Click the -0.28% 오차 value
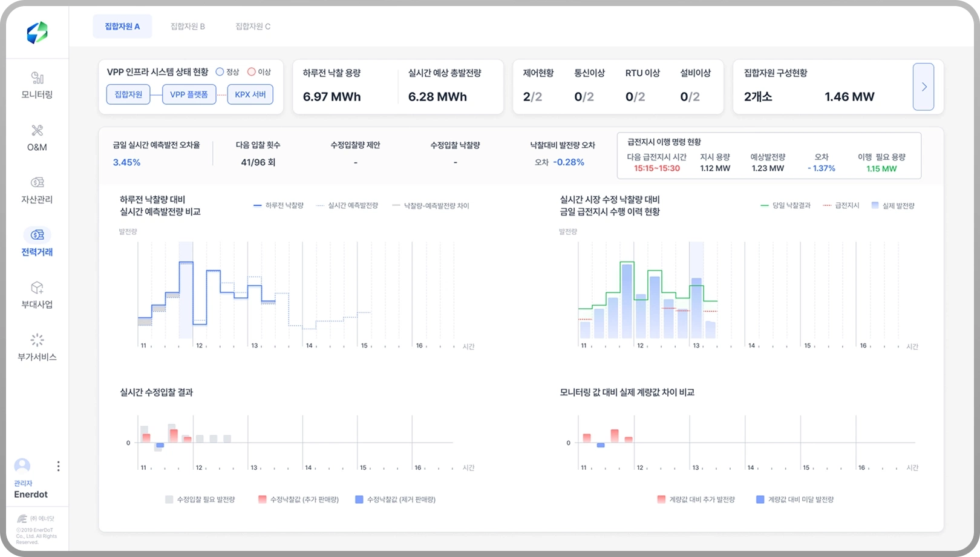 (569, 162)
